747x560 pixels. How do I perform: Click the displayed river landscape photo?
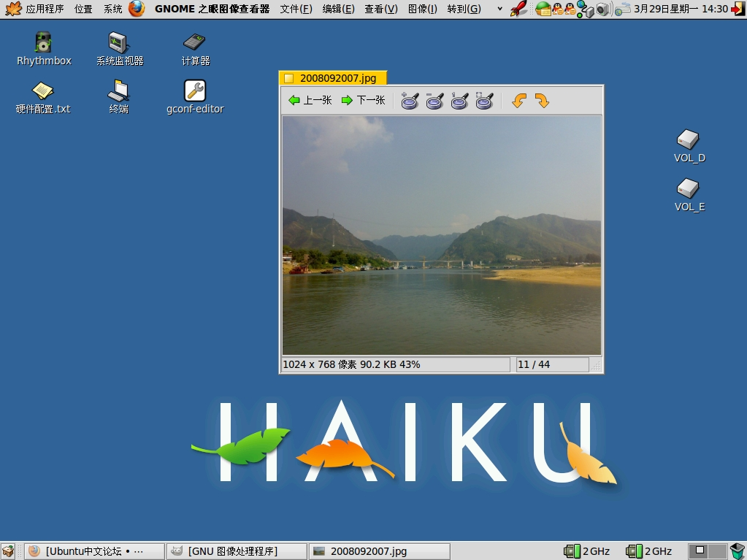[x=442, y=235]
